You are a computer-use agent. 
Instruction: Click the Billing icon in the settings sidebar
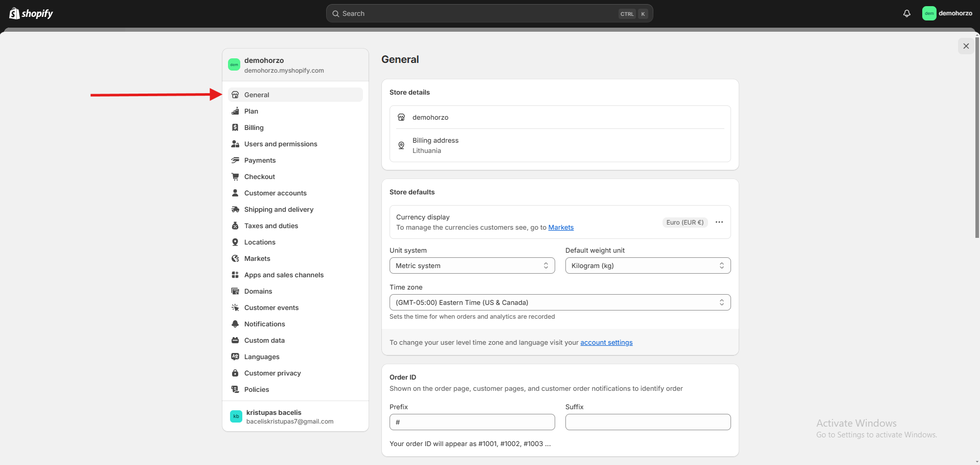235,127
